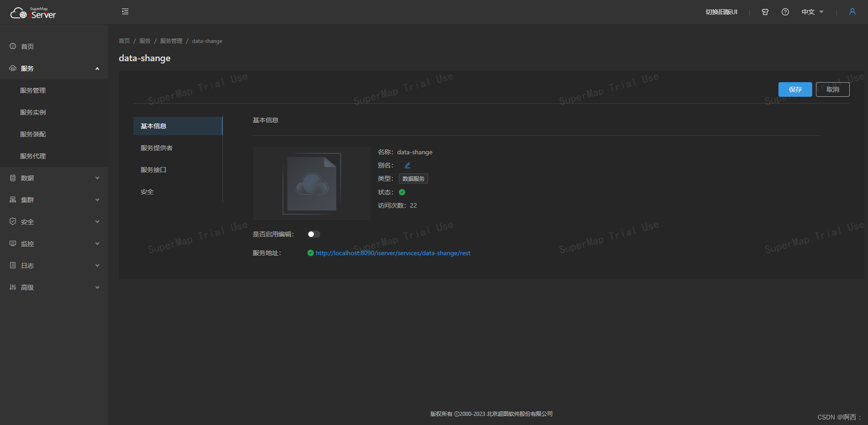
Task: Click the 取消 button
Action: 833,89
